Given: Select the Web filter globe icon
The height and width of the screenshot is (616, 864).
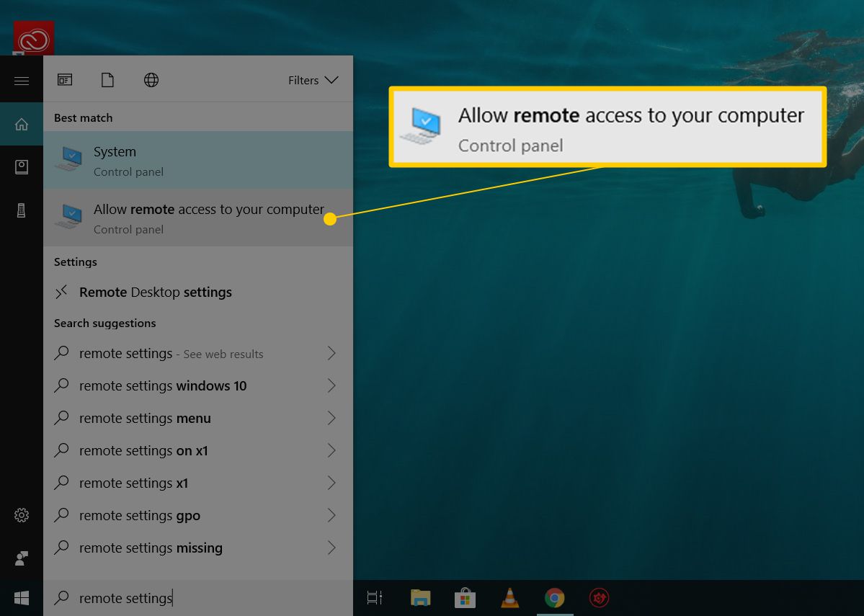Looking at the screenshot, I should pos(151,79).
